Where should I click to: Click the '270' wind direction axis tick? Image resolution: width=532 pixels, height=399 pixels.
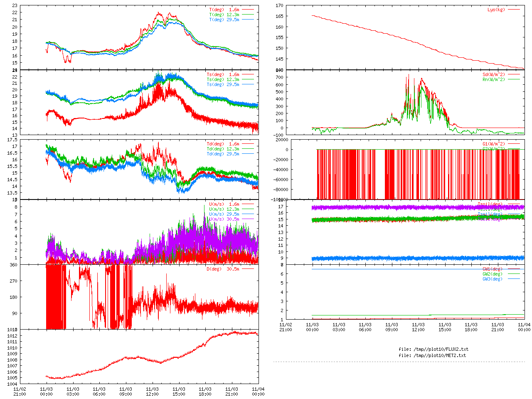pos(13,281)
